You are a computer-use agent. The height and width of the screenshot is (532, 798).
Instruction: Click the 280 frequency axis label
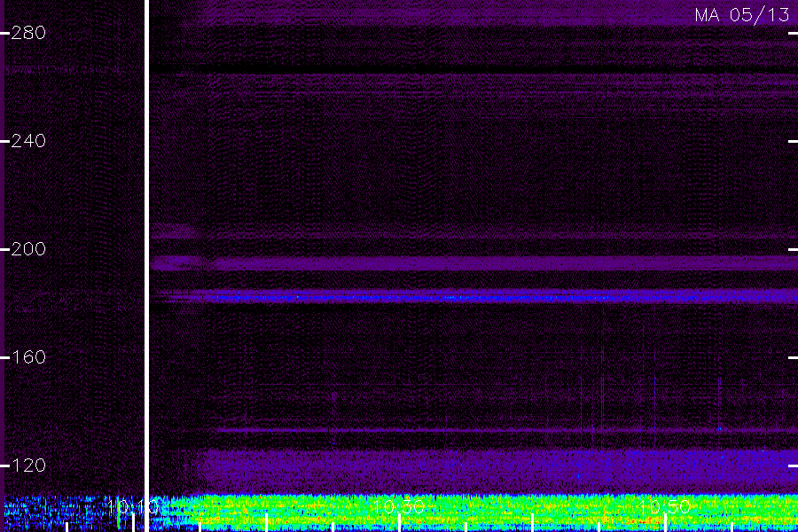point(28,33)
